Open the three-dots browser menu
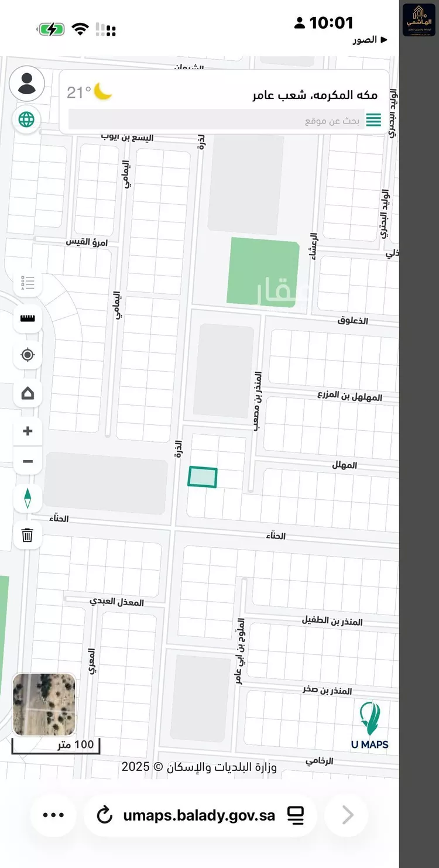The image size is (439, 868). point(53,815)
